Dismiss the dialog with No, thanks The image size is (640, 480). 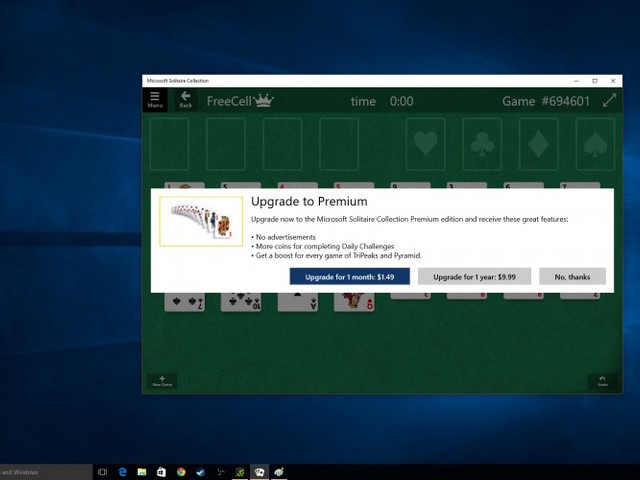(572, 277)
